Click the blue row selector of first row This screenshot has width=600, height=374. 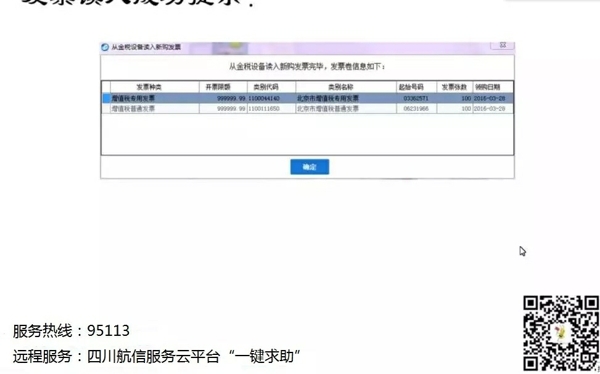click(x=106, y=98)
